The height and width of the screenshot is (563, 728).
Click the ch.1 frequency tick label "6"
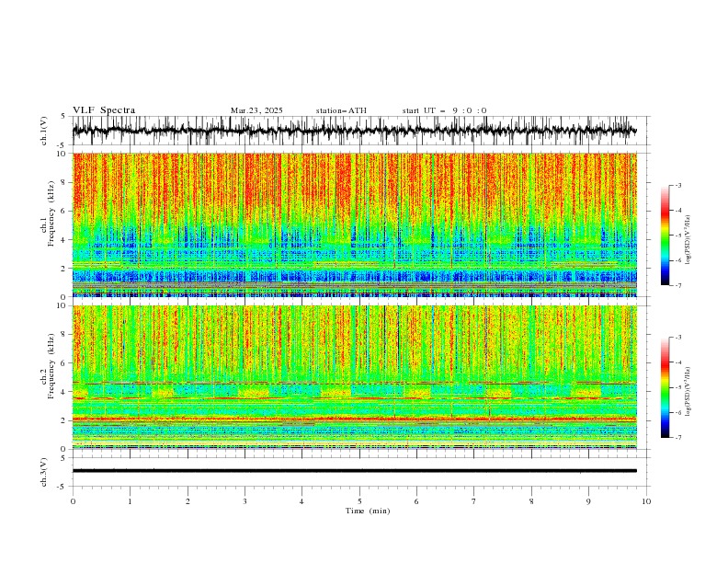(x=65, y=211)
